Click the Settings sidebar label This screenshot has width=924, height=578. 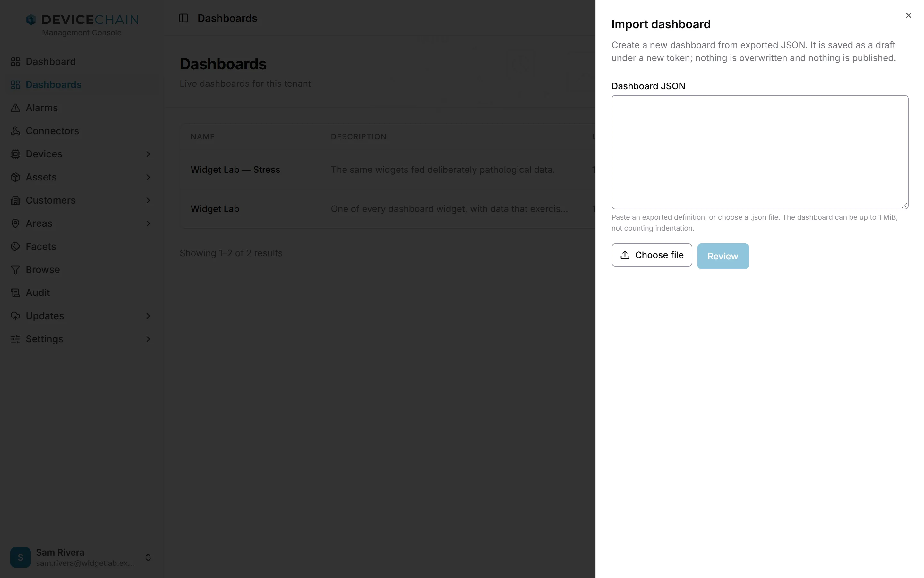coord(44,339)
